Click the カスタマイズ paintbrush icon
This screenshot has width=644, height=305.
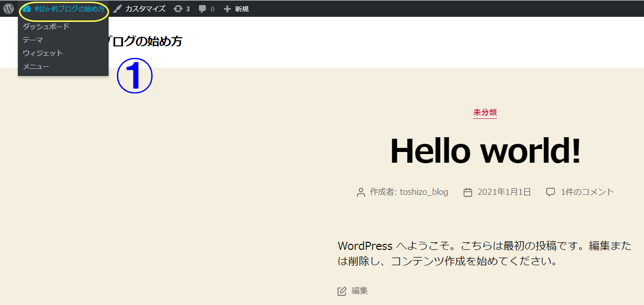point(118,9)
